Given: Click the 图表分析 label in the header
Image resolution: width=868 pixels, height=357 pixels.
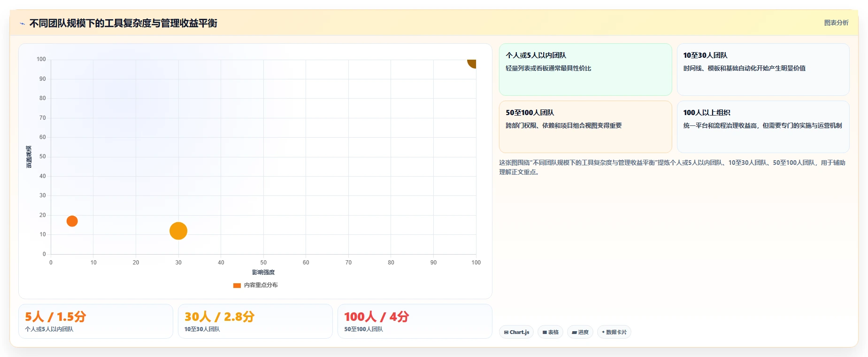Looking at the screenshot, I should pyautogui.click(x=836, y=23).
